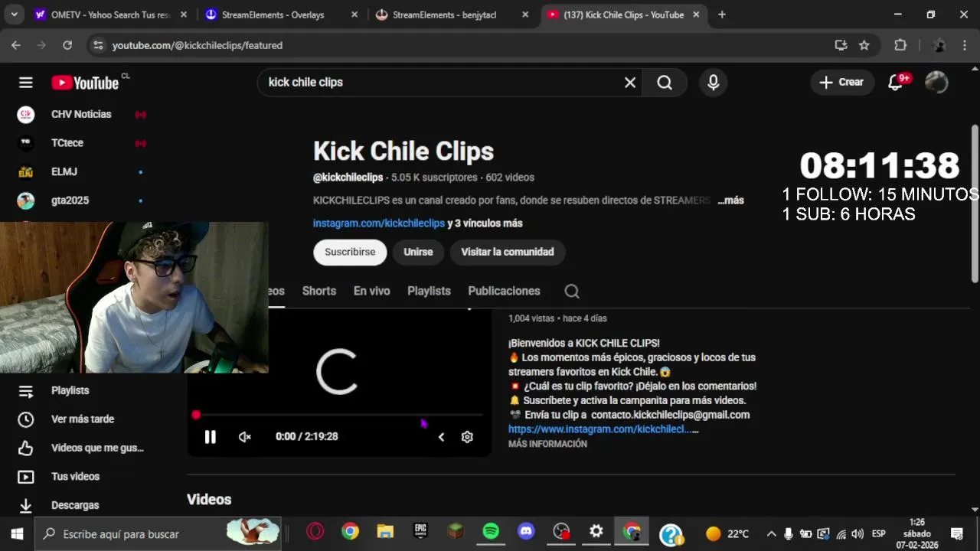980x551 pixels.
Task: Go to the YouTube home logo
Action: click(x=85, y=83)
